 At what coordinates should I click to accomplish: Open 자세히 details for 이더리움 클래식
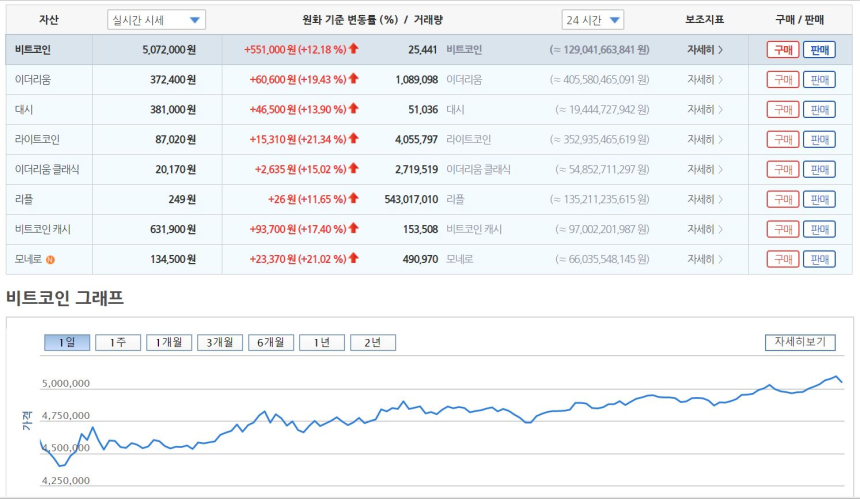[705, 169]
